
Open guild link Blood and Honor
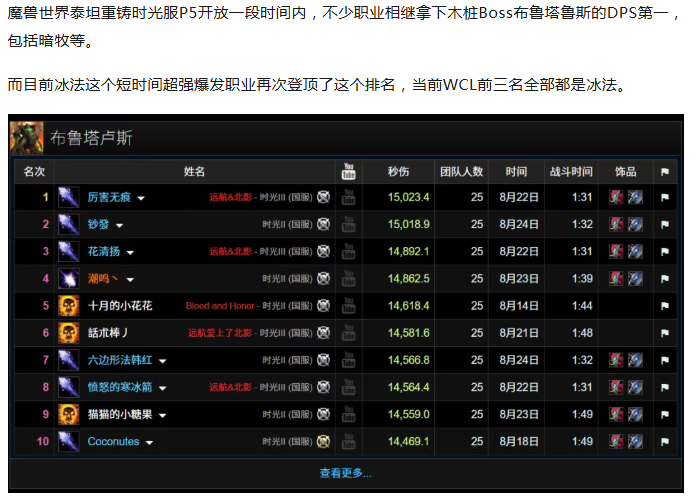pyautogui.click(x=220, y=306)
